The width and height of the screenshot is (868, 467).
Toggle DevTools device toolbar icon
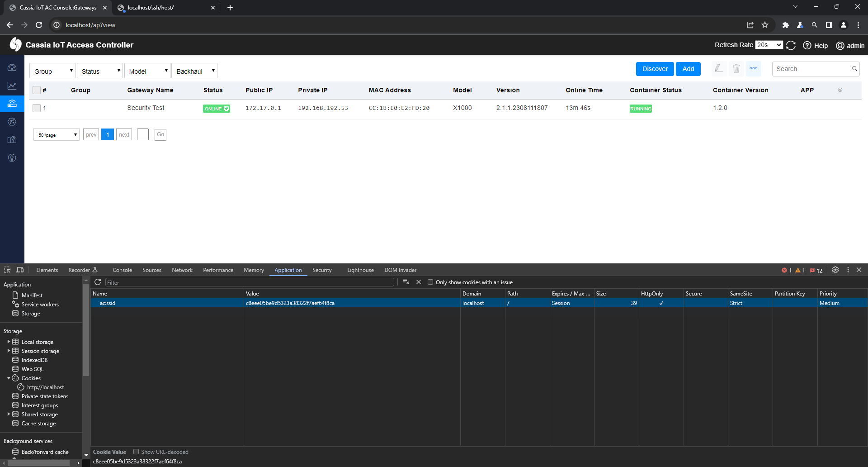click(x=20, y=270)
